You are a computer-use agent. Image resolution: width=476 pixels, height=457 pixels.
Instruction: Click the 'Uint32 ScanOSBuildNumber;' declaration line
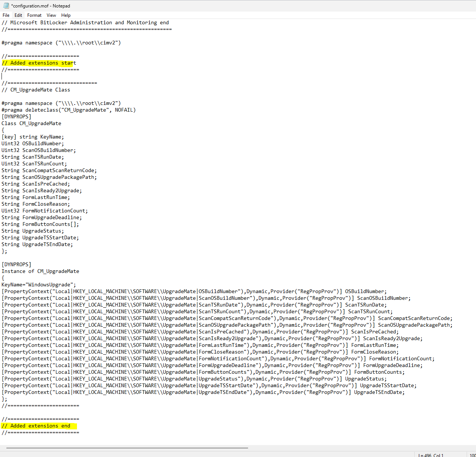click(x=39, y=150)
